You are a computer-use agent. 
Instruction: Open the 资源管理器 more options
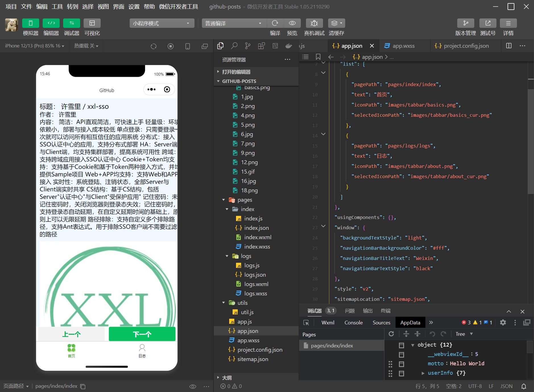pos(287,60)
